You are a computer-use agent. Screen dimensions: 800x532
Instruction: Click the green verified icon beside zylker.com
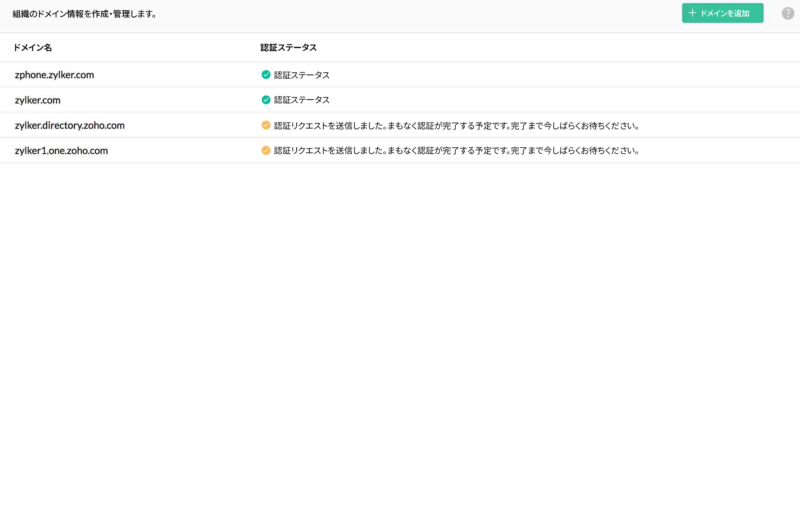(265, 100)
